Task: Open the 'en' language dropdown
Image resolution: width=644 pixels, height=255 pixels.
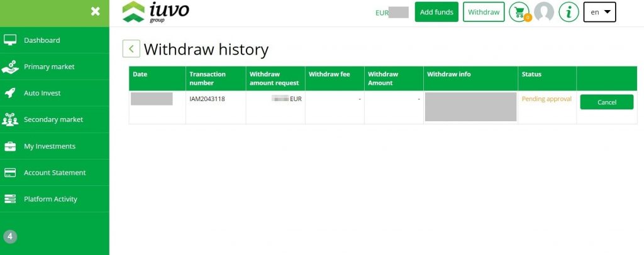Action: [x=599, y=12]
